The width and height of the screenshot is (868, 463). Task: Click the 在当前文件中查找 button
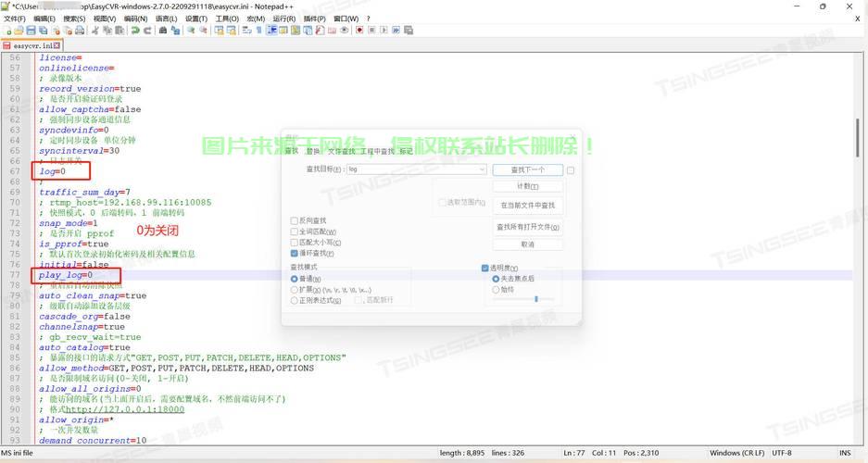point(527,206)
